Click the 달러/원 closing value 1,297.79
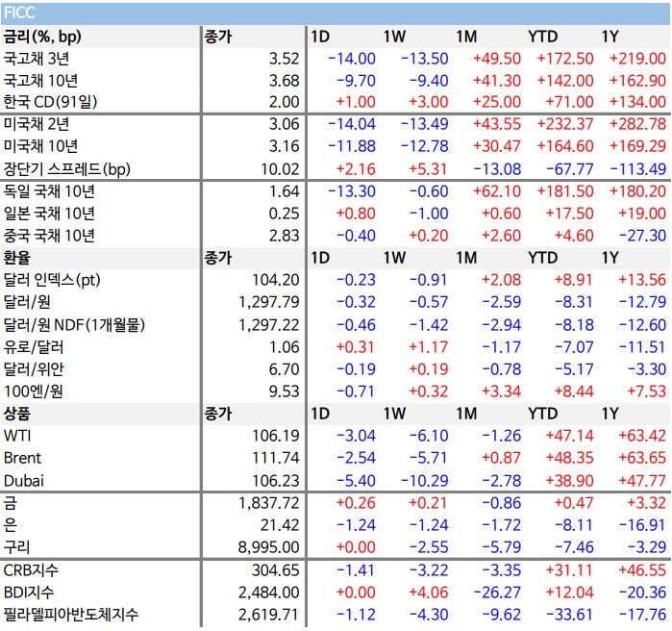Viewport: 672px width, 631px height. click(x=269, y=302)
